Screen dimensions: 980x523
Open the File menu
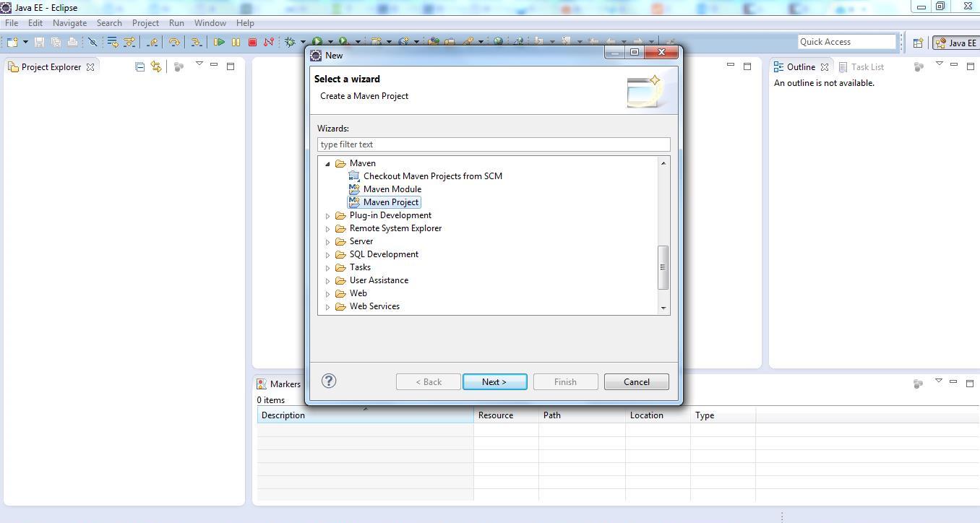(x=12, y=23)
